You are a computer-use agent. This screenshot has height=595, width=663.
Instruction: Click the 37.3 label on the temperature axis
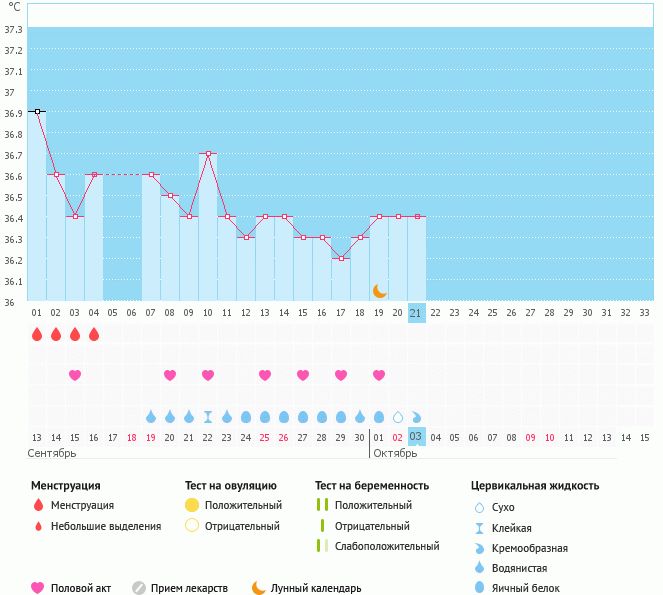[x=13, y=30]
